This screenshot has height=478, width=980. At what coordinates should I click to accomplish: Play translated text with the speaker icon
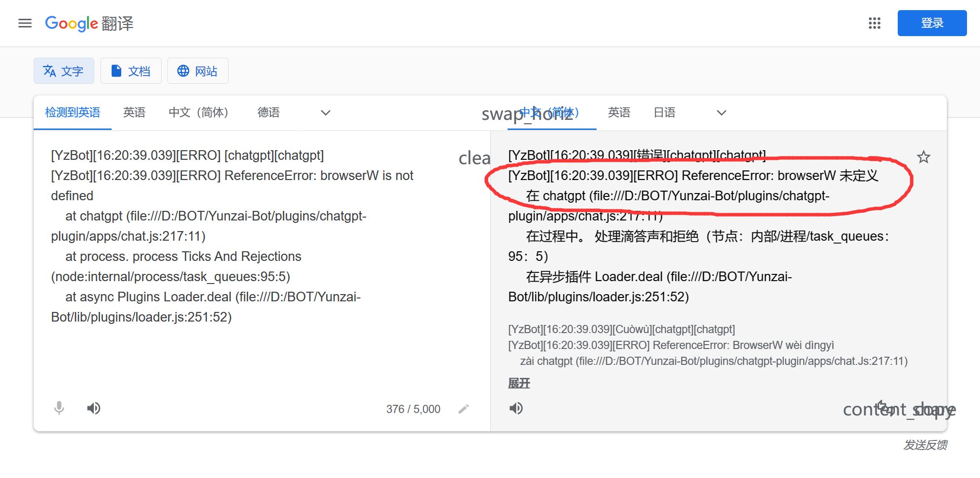[x=516, y=408]
